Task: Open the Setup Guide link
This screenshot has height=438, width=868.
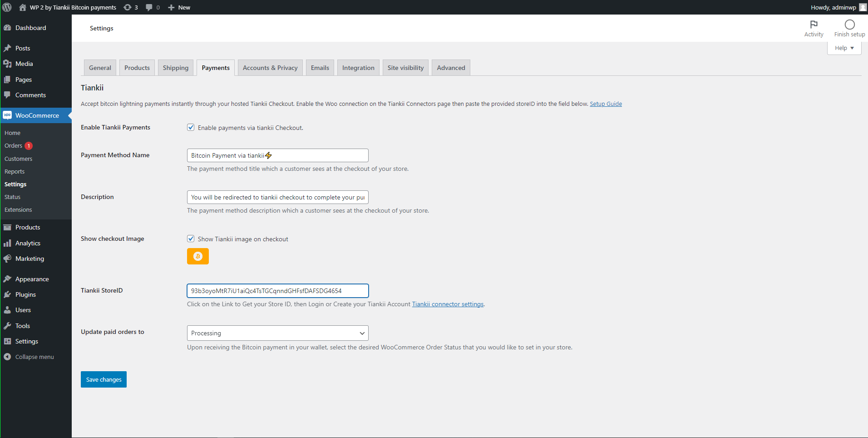Action: click(606, 104)
